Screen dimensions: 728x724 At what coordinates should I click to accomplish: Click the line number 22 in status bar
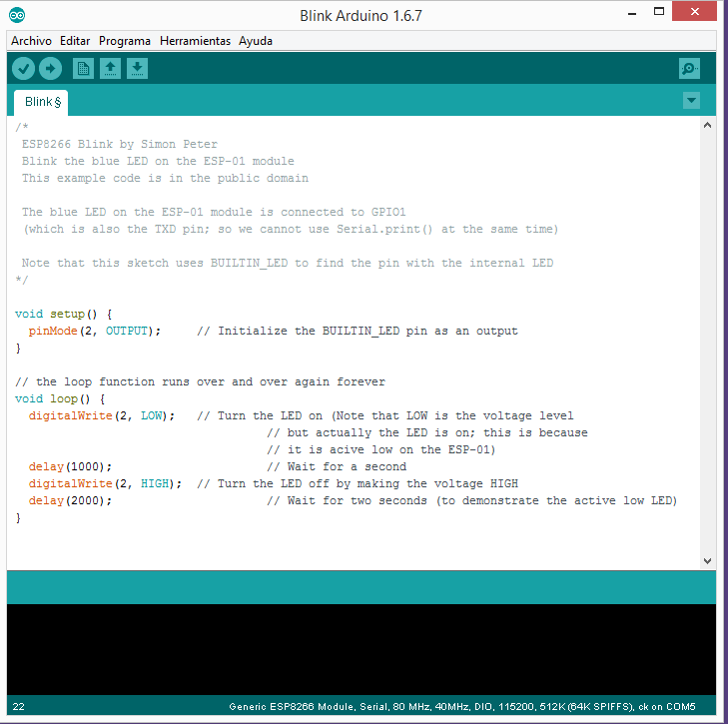click(x=18, y=706)
